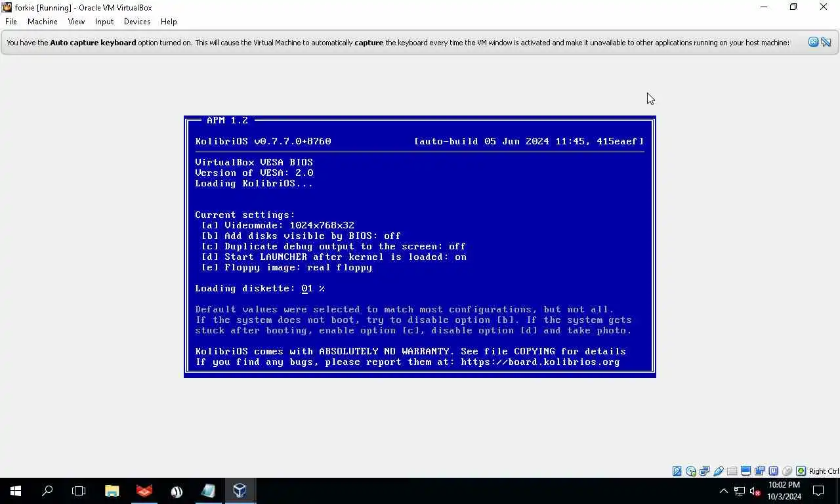The height and width of the screenshot is (504, 840).
Task: Open the Help menu
Action: tap(169, 22)
